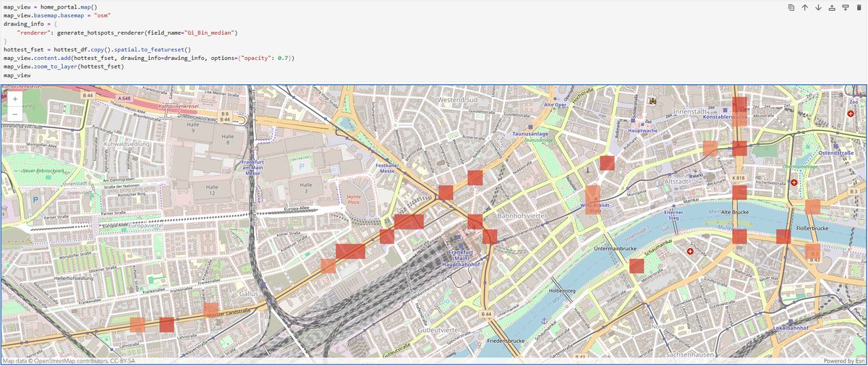Insert a new cell above
The height and width of the screenshot is (366, 868).
[x=832, y=7]
